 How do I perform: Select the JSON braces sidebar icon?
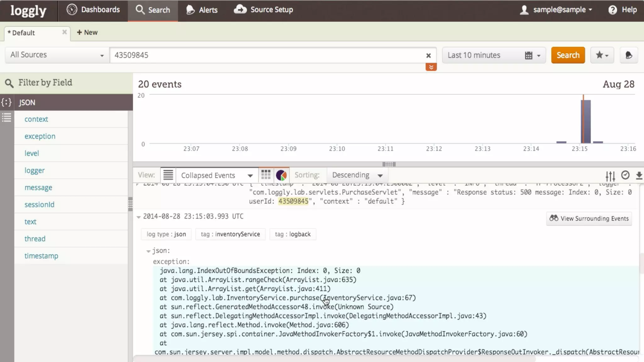pyautogui.click(x=7, y=102)
